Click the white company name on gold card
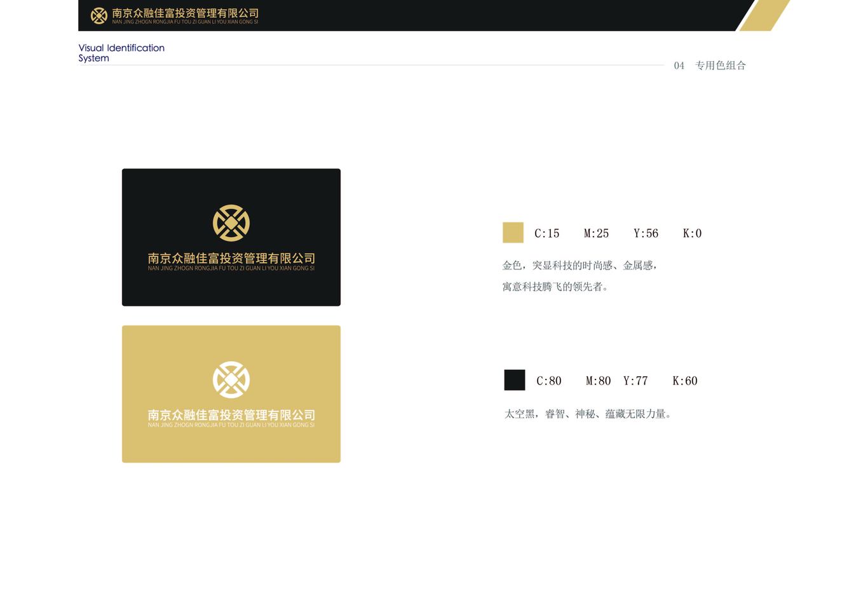 [x=231, y=415]
